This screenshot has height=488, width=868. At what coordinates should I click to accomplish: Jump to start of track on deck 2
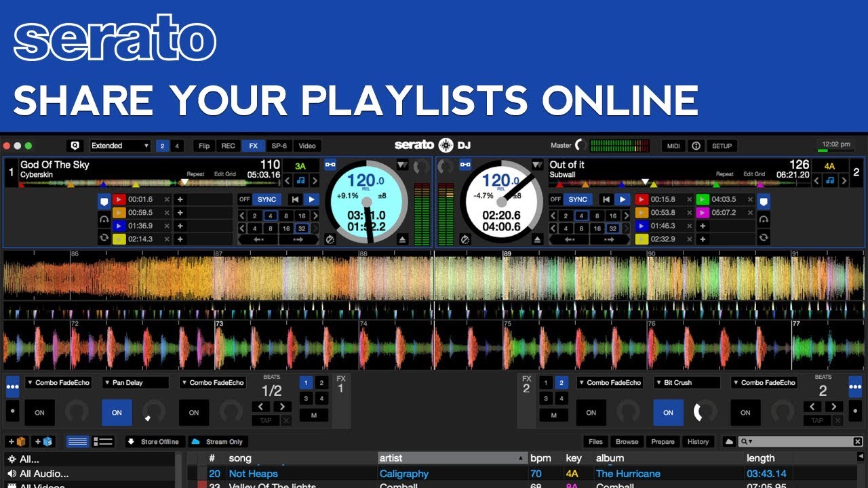coord(606,199)
